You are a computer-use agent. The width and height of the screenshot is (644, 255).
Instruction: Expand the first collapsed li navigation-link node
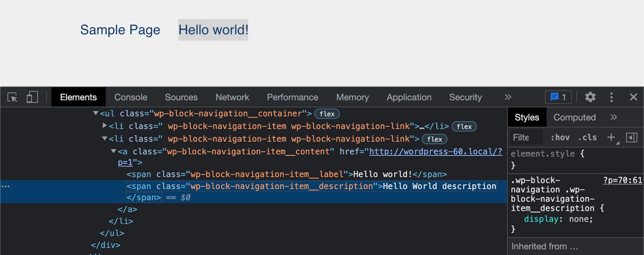105,126
